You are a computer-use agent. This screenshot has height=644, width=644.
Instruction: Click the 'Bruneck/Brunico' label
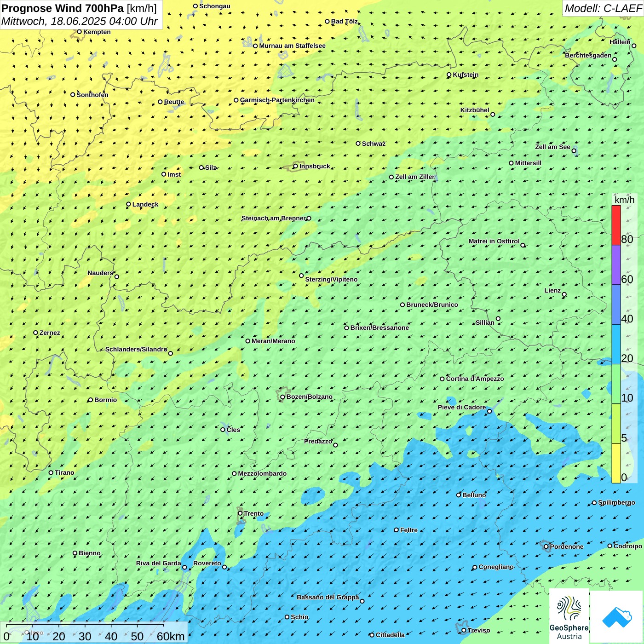click(432, 305)
